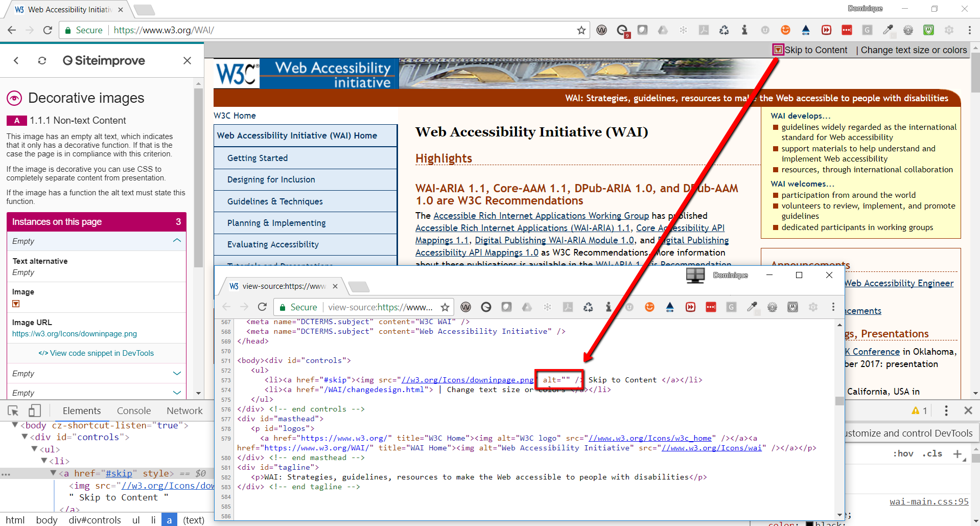Refresh the Siteimprove panel
The width and height of the screenshot is (980, 526).
42,60
